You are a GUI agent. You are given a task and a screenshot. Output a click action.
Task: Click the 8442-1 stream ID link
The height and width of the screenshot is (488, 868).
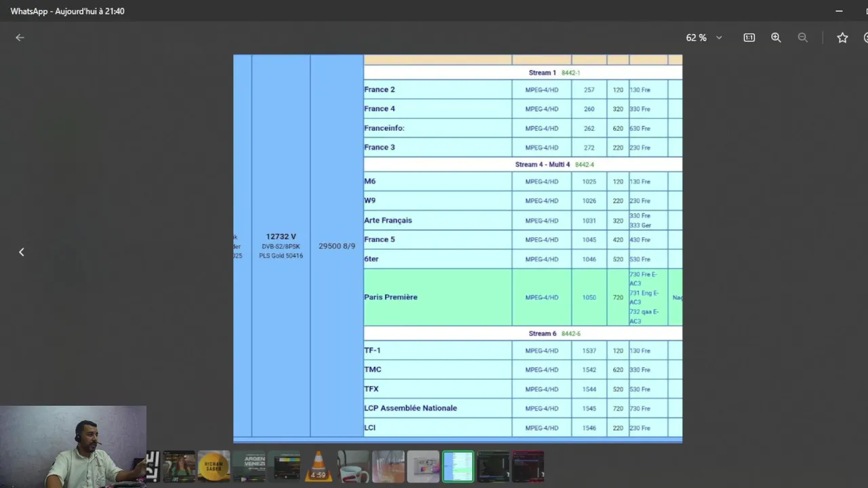click(x=570, y=73)
